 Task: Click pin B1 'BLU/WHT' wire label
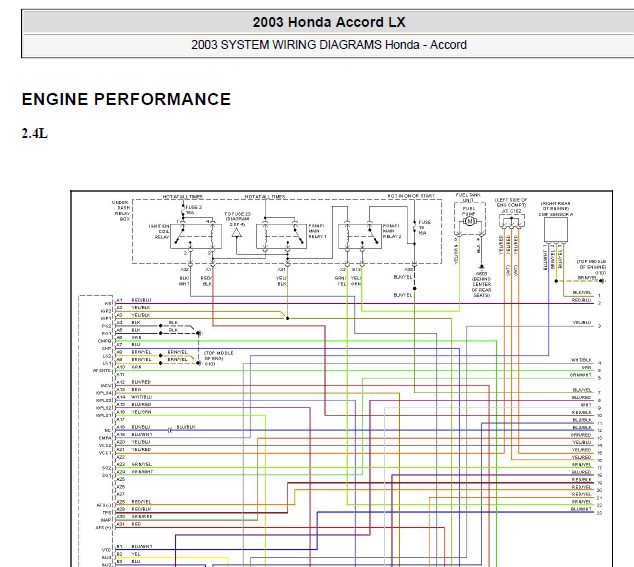pyautogui.click(x=142, y=546)
